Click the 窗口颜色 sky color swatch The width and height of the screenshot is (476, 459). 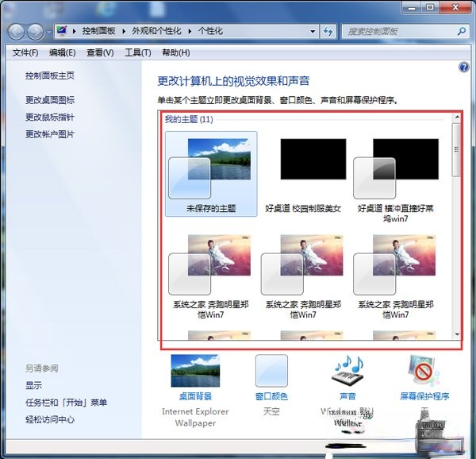click(x=271, y=371)
